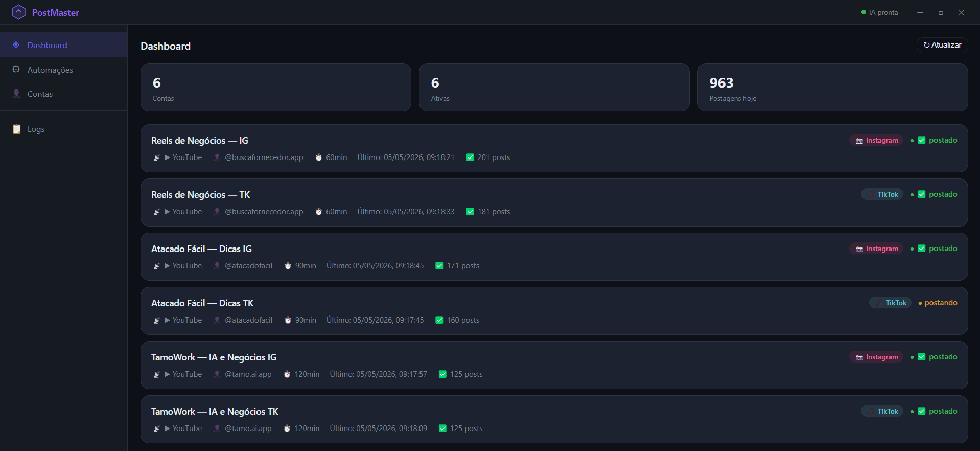Click the postando status on Atacado Fácil TK
Viewport: 980px width, 451px height.
point(938,303)
